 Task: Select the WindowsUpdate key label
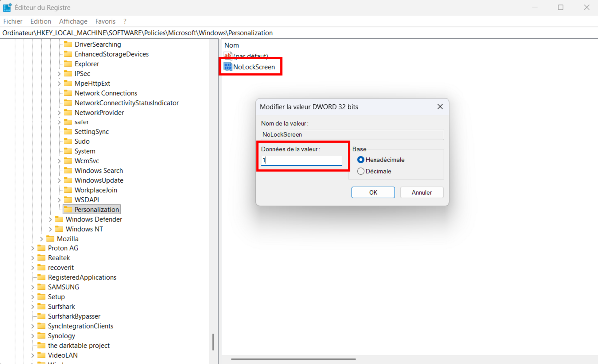coord(99,180)
